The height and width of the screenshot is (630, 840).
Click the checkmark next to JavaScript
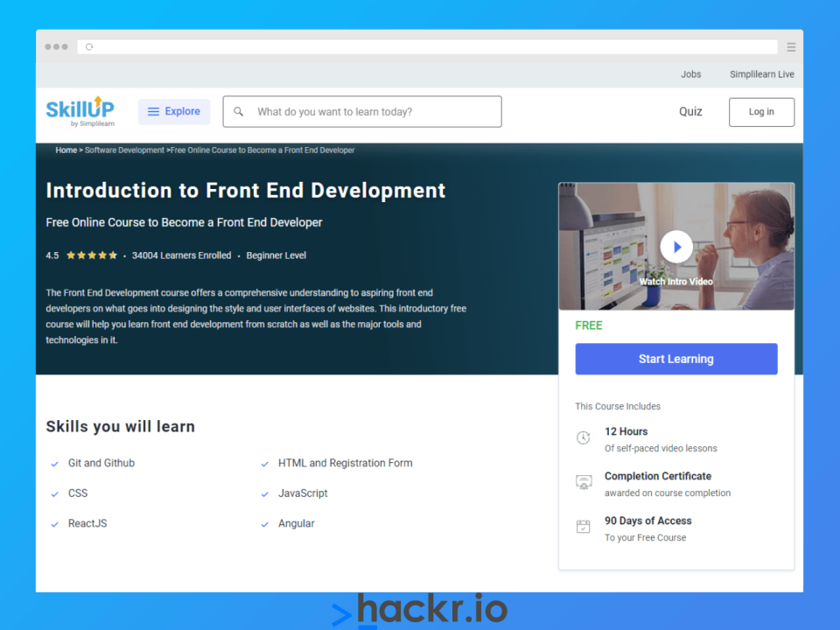click(265, 494)
